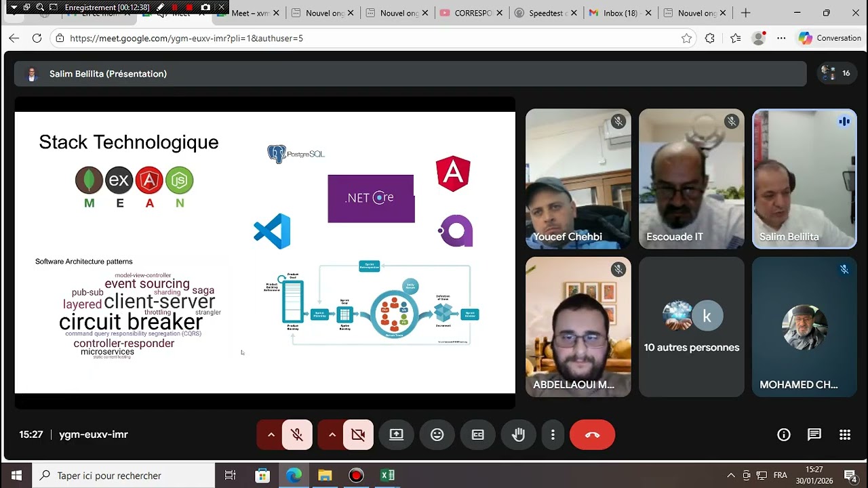Raise your hand in the meeting
The width and height of the screenshot is (868, 488).
[519, 434]
